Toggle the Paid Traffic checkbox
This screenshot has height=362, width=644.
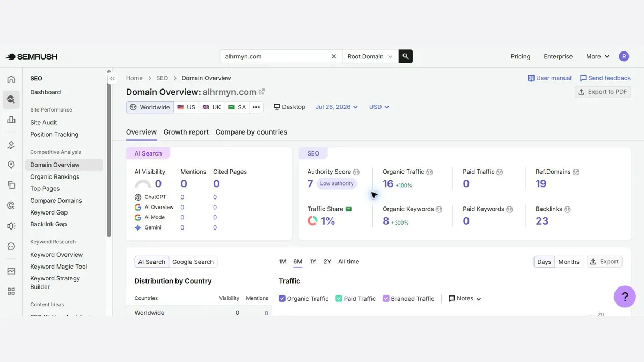click(x=339, y=299)
